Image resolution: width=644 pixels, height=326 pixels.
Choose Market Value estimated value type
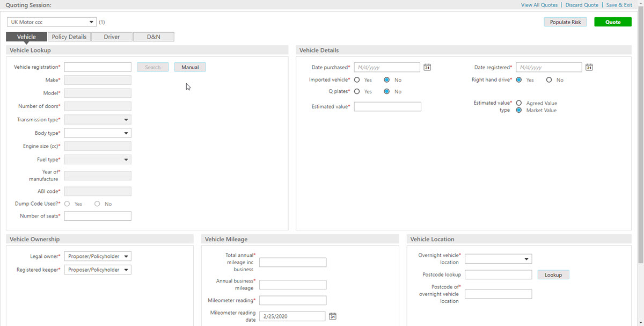pyautogui.click(x=519, y=110)
